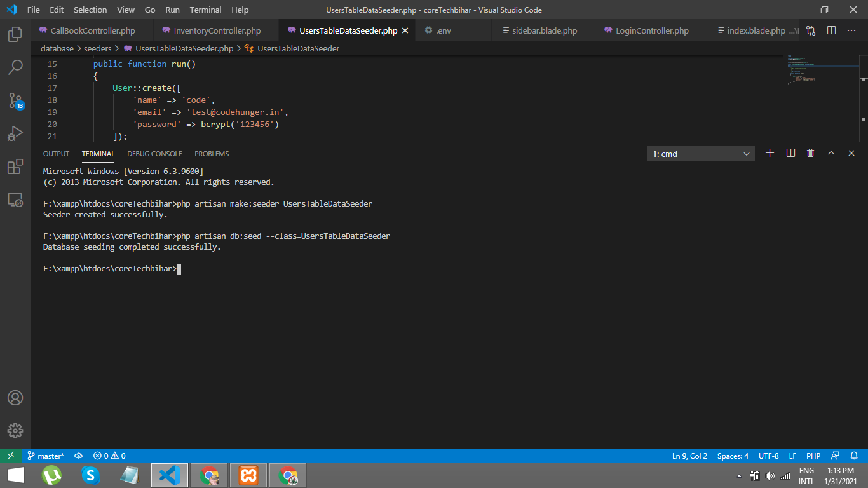Viewport: 868px width, 488px height.
Task: Open the Search view in activity bar
Action: click(15, 67)
